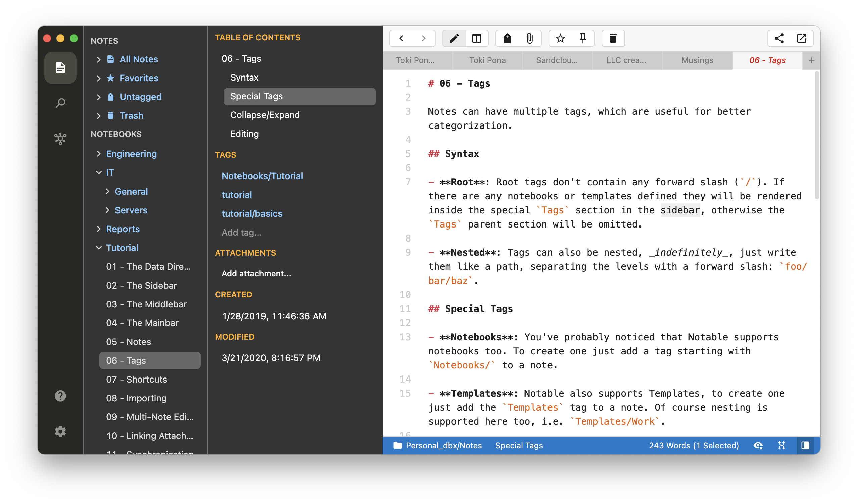Toggle pin on the current note

point(582,38)
